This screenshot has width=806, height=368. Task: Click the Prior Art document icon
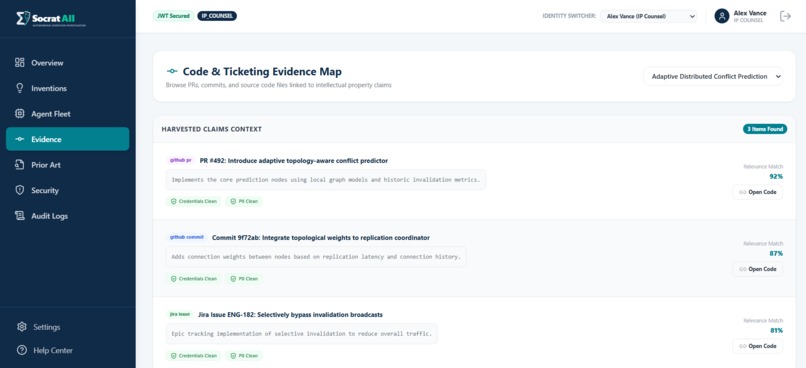coord(20,165)
